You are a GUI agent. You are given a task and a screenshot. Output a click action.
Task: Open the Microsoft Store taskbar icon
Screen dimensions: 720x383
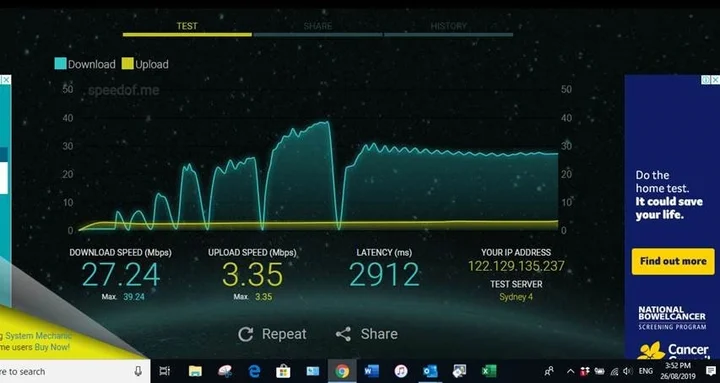(x=283, y=371)
